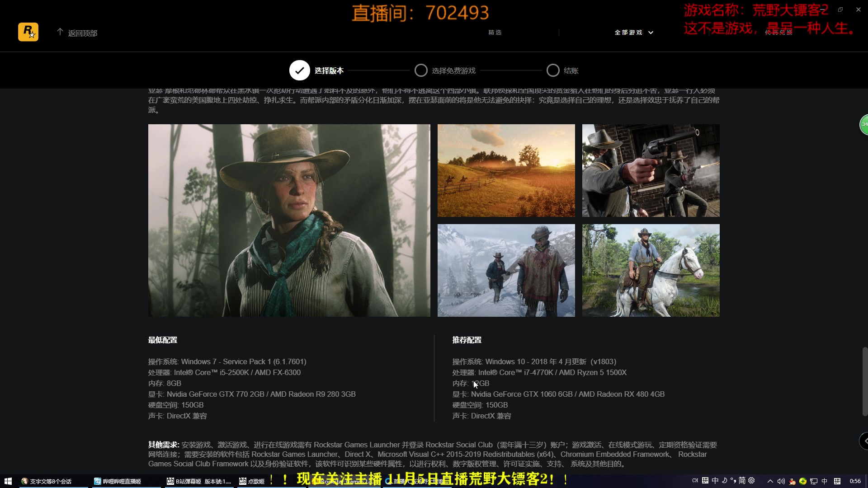This screenshot has height=488, width=868.
Task: Open the white horse rider screenshot
Action: point(651,270)
